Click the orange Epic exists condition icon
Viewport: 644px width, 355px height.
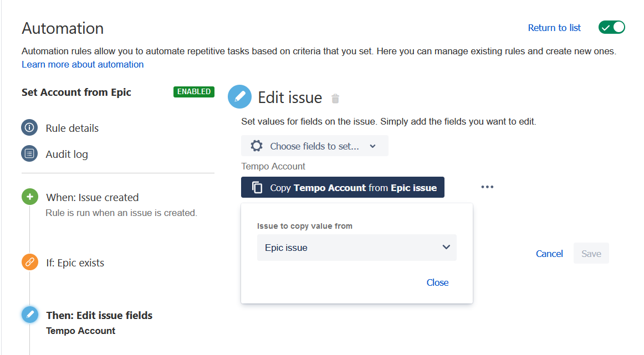coord(29,262)
